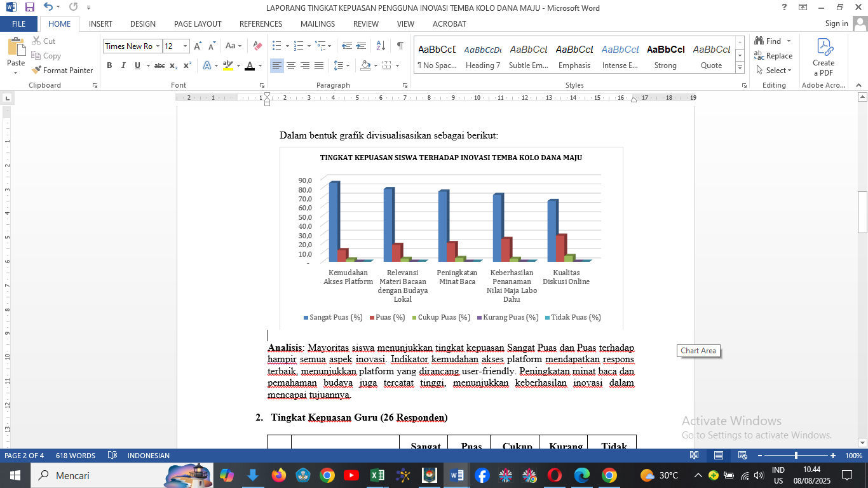Switch to the INSERT tab

pyautogui.click(x=100, y=24)
